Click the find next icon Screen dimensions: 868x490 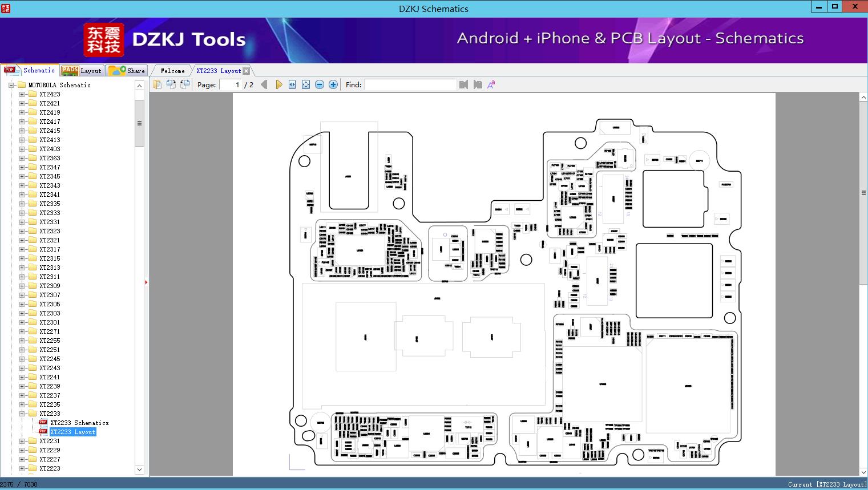point(478,84)
